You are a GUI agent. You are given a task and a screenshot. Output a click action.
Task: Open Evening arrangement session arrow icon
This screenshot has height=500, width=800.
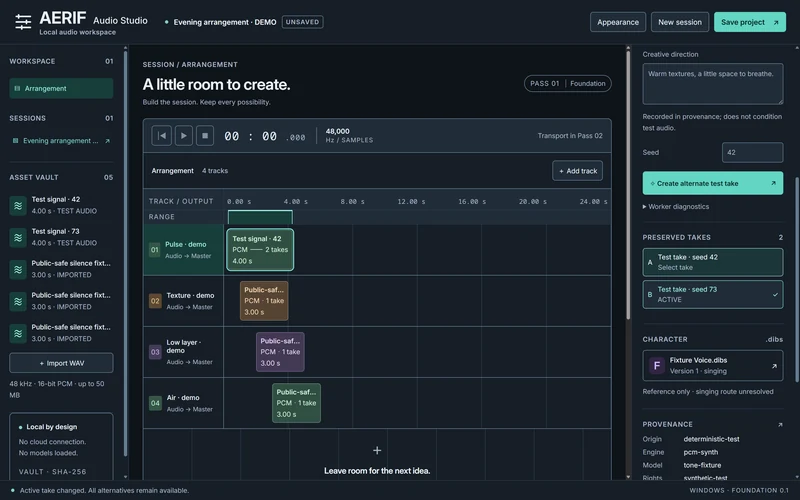pyautogui.click(x=107, y=141)
